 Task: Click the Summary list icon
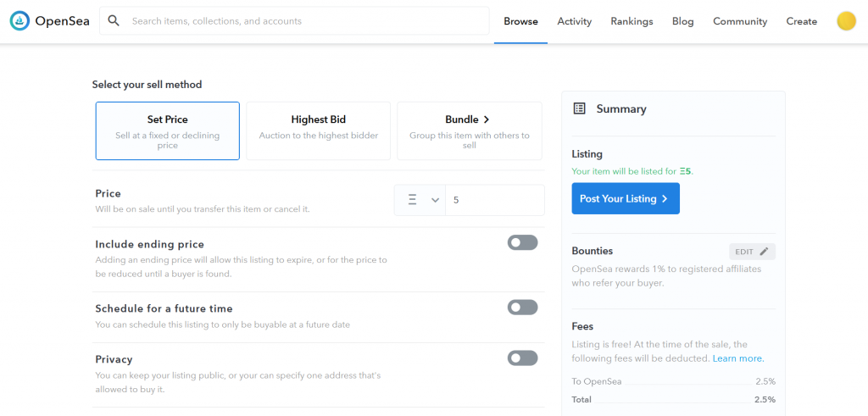(x=580, y=108)
